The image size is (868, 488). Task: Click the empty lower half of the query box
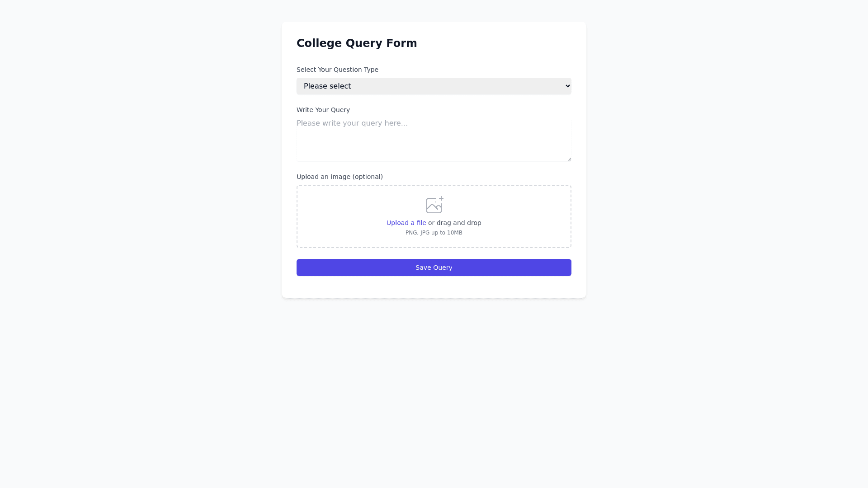[434, 150]
